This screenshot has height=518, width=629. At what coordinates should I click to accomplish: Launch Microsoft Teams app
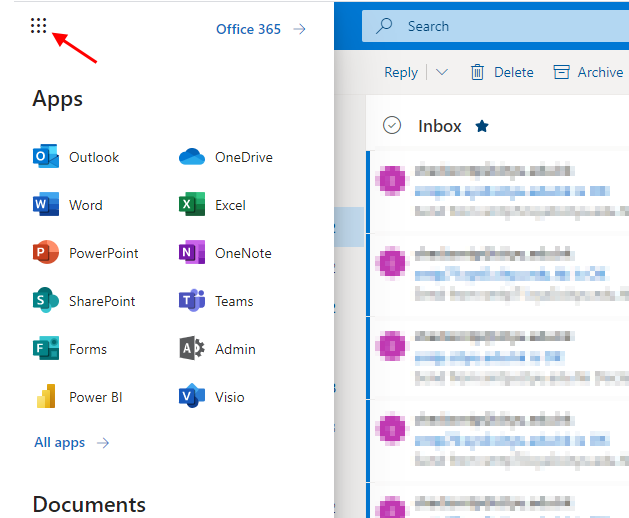point(192,301)
